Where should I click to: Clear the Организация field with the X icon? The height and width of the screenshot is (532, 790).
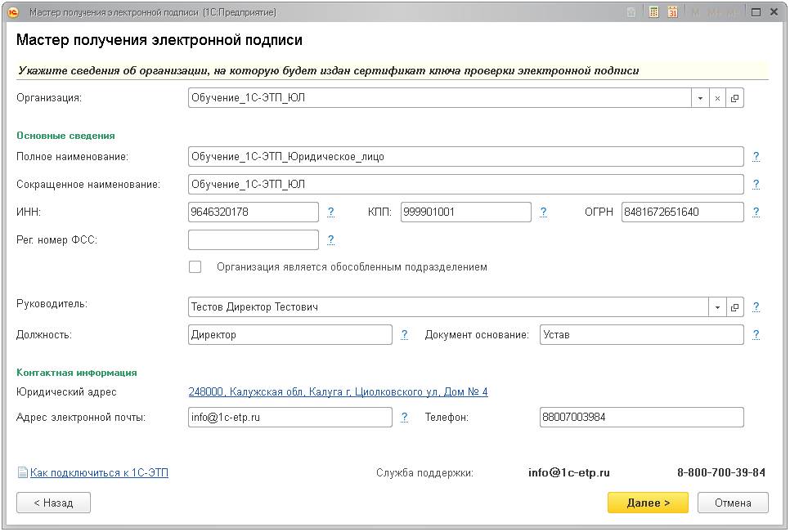(x=718, y=98)
